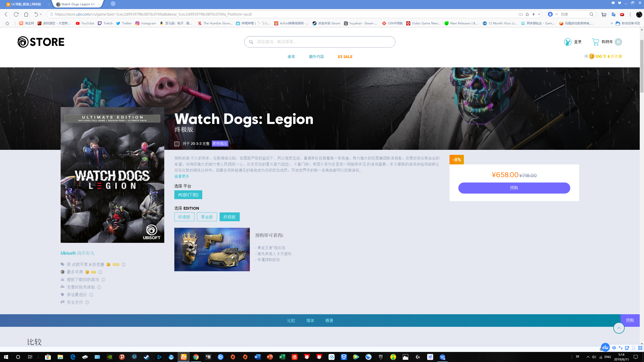Click the ¥658.00 price text
The height and width of the screenshot is (362, 644).
coord(505,175)
